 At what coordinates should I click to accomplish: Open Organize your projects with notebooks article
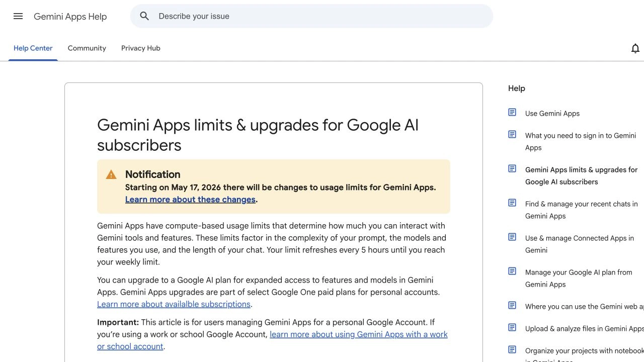coord(585,354)
